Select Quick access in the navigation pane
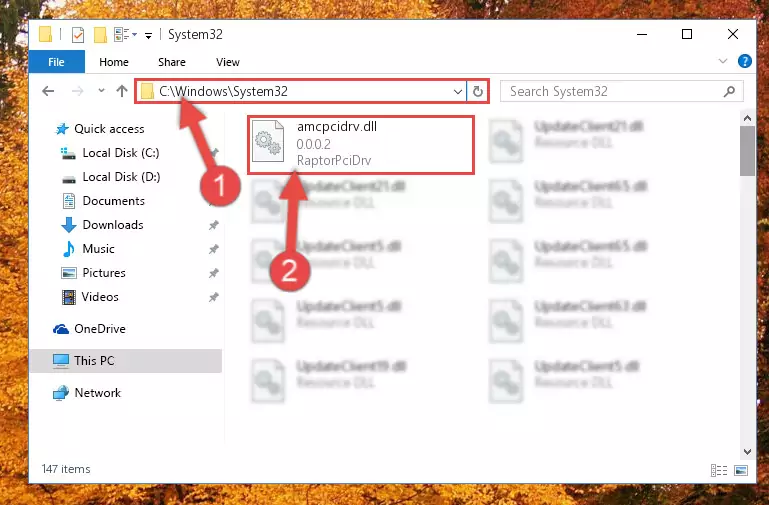Screen dimensions: 769x505 [x=109, y=129]
